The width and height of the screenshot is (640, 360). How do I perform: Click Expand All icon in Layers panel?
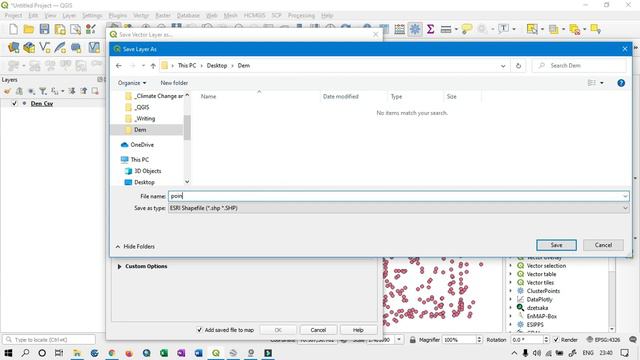coord(72,91)
